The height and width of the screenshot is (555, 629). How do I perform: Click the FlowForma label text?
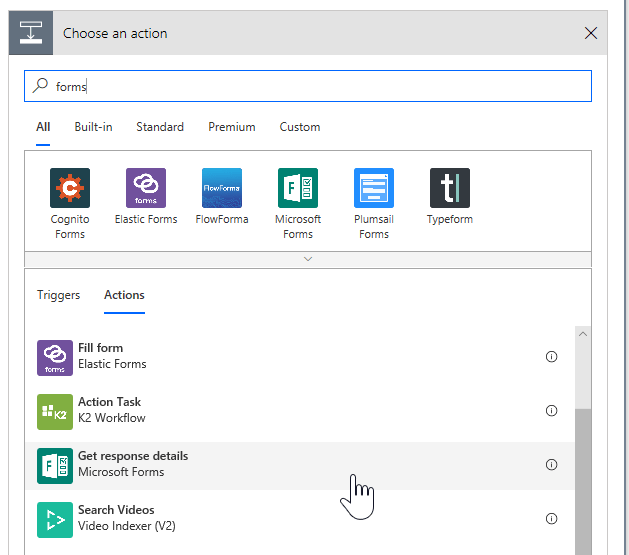point(222,219)
